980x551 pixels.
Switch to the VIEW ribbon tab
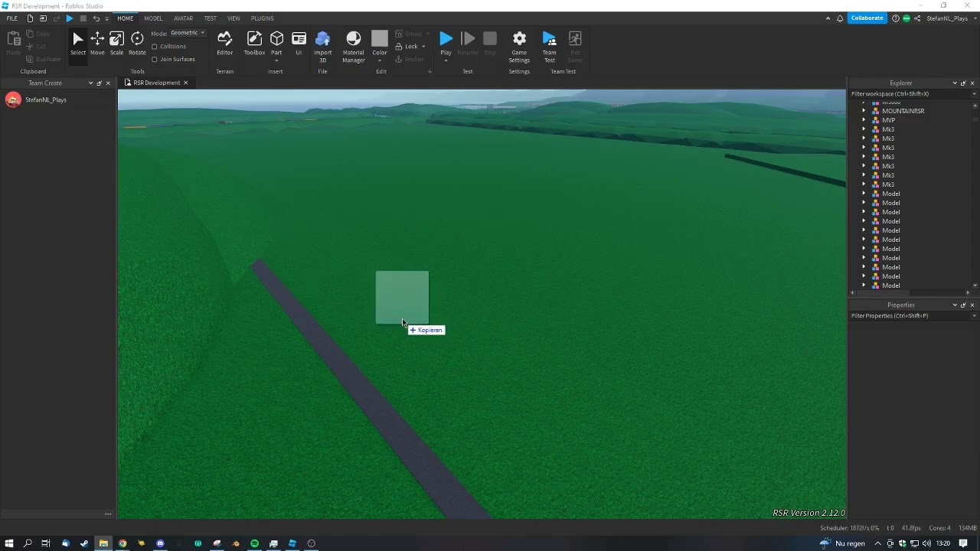234,18
